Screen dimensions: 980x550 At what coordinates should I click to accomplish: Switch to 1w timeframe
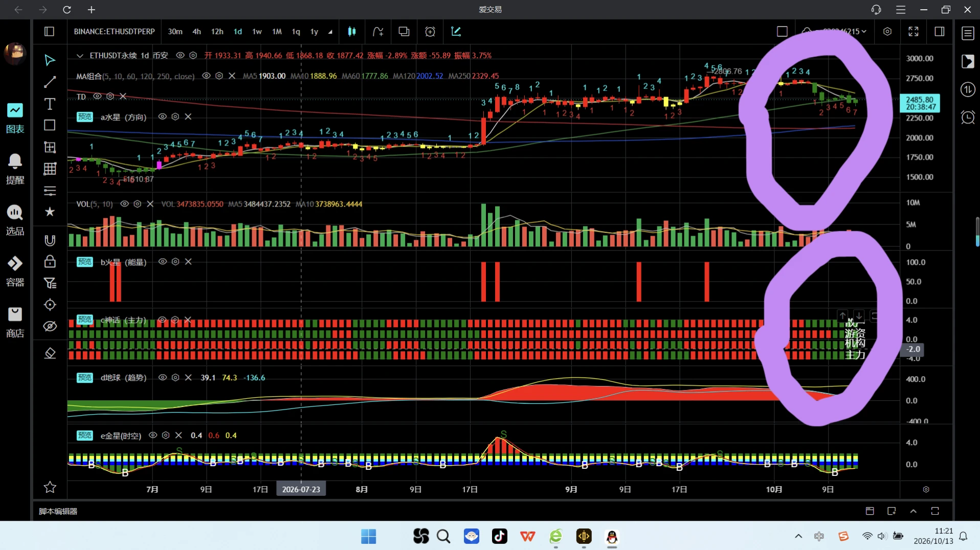(257, 32)
